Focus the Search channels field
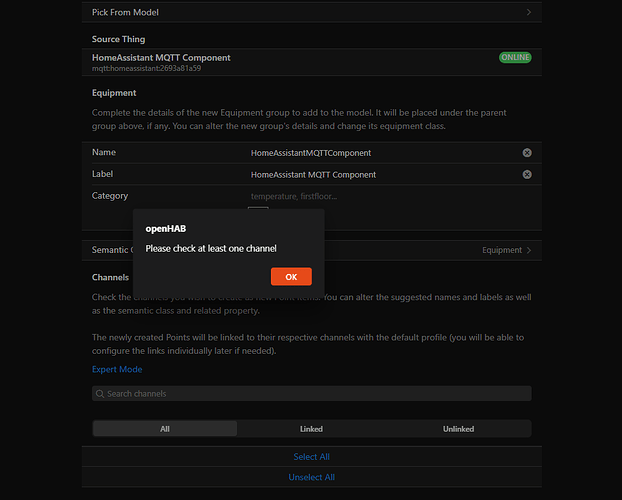Image resolution: width=622 pixels, height=500 pixels. point(312,394)
